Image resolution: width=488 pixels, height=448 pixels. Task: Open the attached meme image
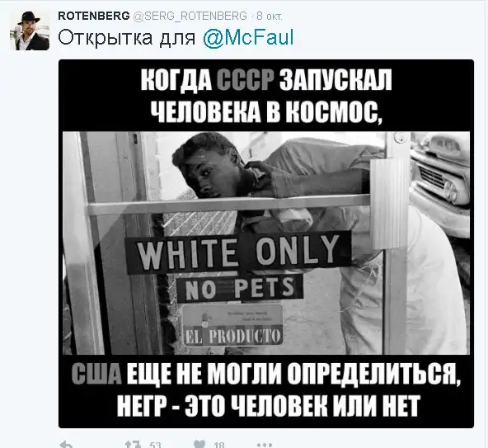pos(266,243)
